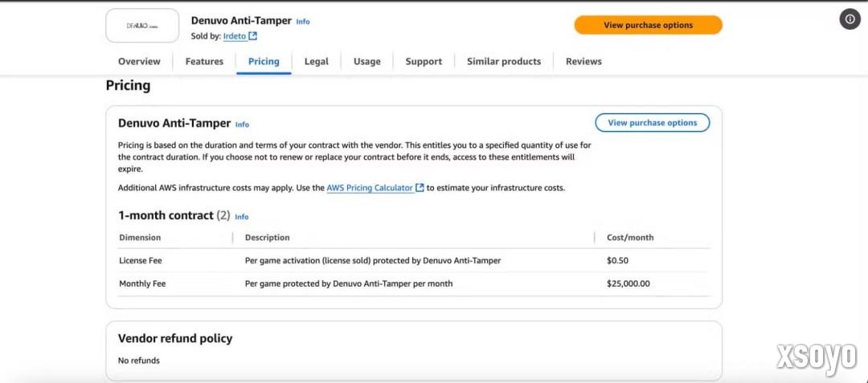Switch to the Features tab

pos(204,62)
